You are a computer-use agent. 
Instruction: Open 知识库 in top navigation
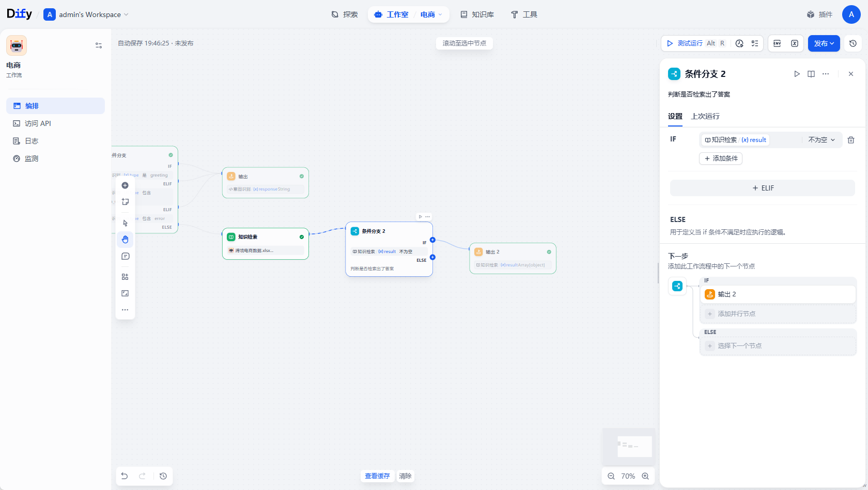[x=477, y=14]
